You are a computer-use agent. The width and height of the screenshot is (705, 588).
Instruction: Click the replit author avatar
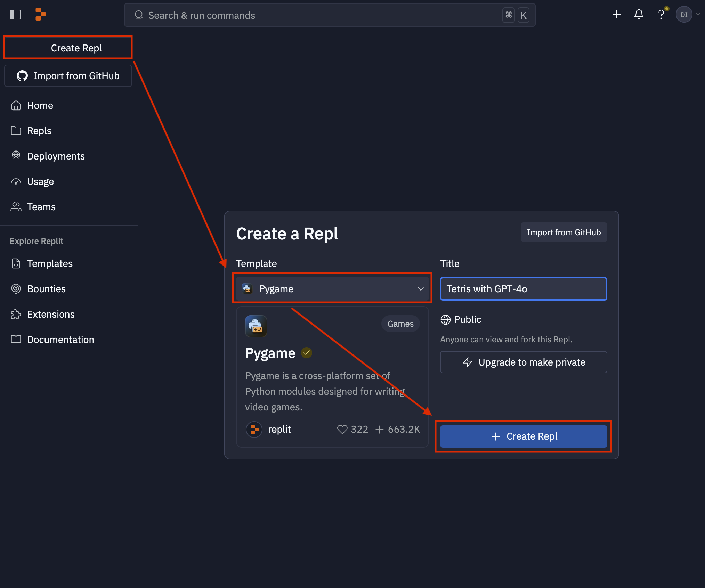(254, 430)
